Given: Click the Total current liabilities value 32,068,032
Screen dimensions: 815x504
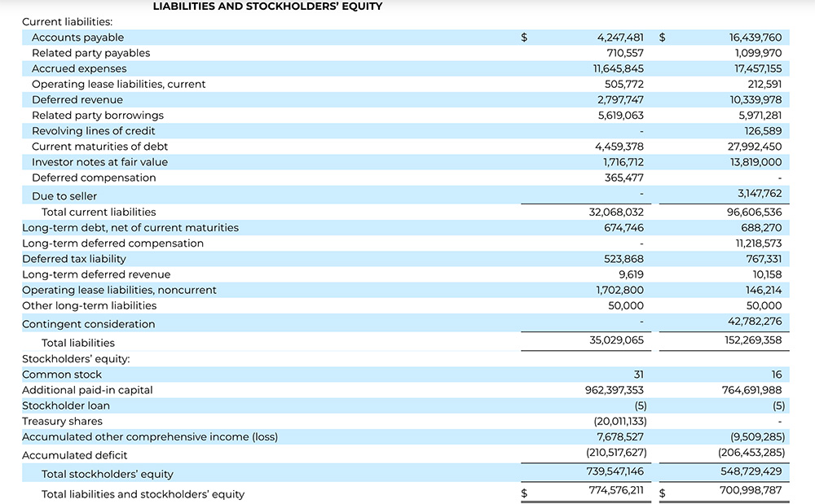Looking at the screenshot, I should 616,213.
